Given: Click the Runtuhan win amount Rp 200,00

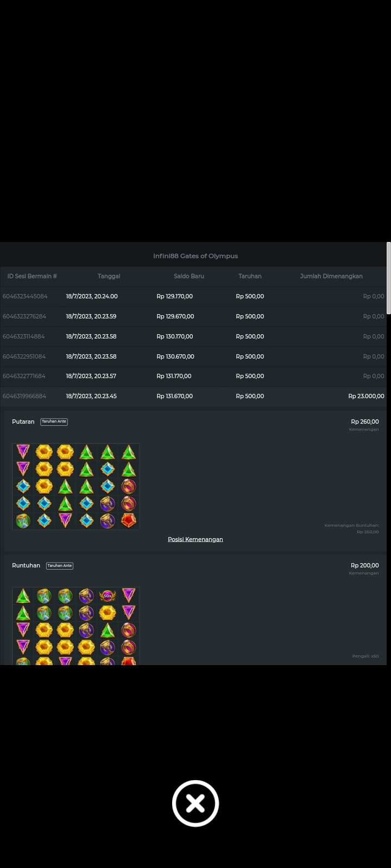Looking at the screenshot, I should 365,565.
